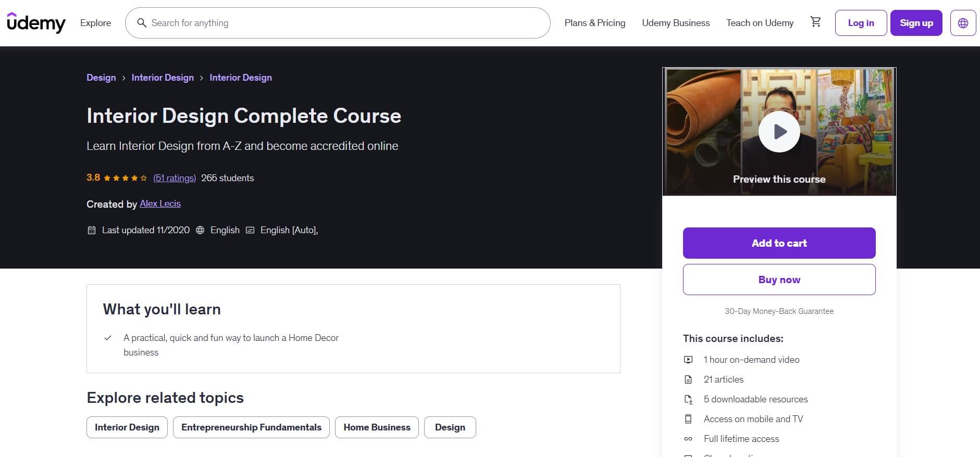
Task: Click 'Full lifetime access' text
Action: point(741,439)
